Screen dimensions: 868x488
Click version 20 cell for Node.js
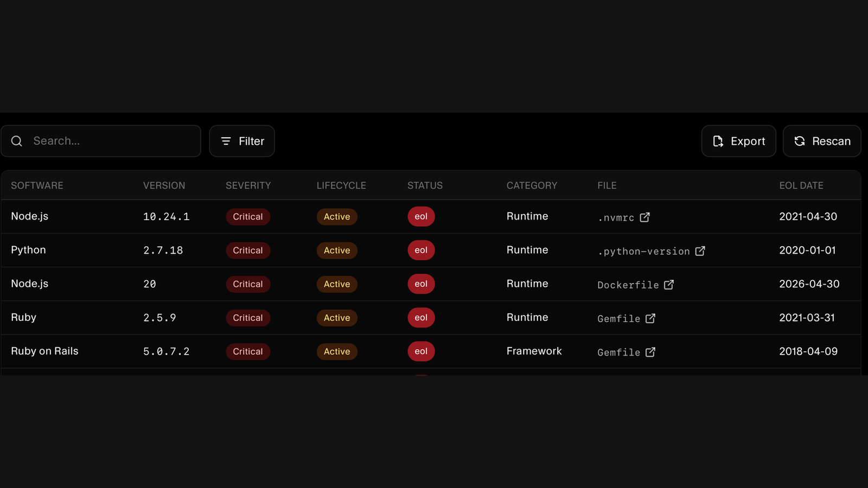(x=150, y=284)
